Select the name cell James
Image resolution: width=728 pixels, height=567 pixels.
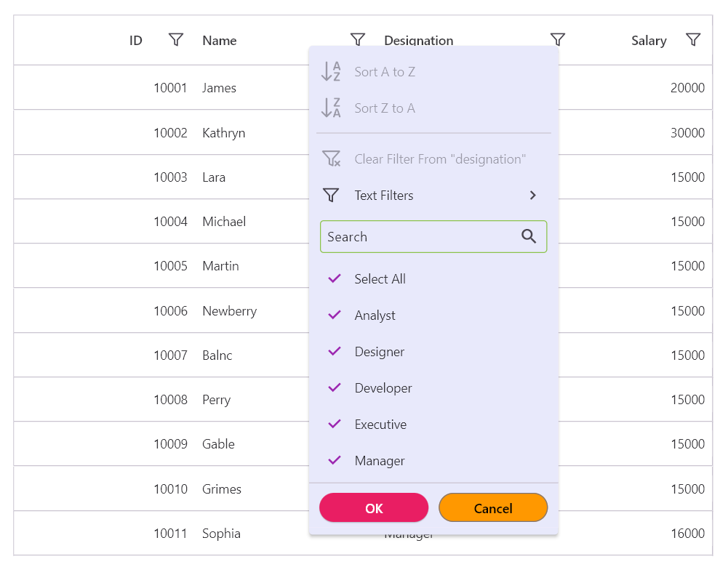click(219, 88)
